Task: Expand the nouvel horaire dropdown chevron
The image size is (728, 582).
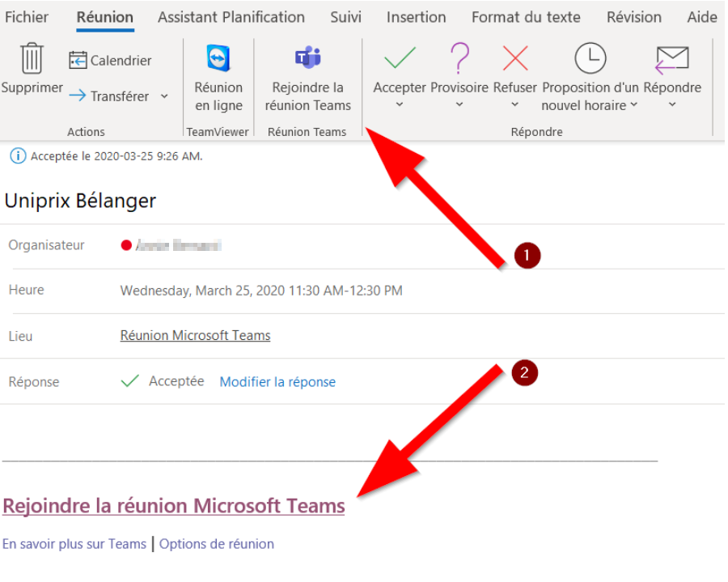Action: click(x=633, y=105)
